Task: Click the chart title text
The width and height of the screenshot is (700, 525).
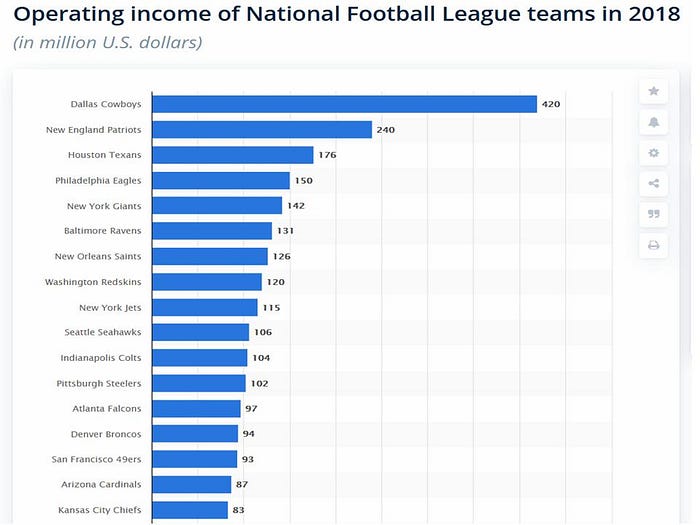Action: click(x=347, y=14)
